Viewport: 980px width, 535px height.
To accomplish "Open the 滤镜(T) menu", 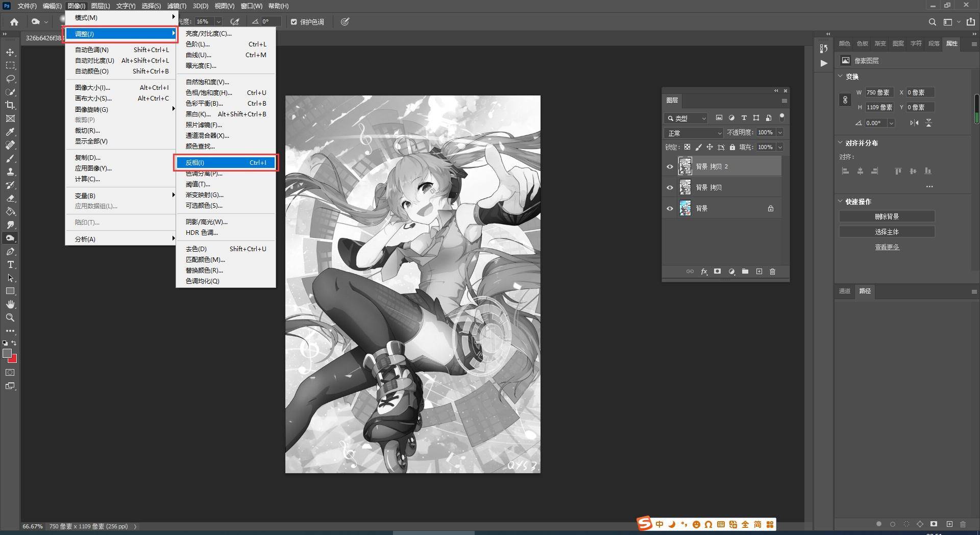I will (x=177, y=6).
